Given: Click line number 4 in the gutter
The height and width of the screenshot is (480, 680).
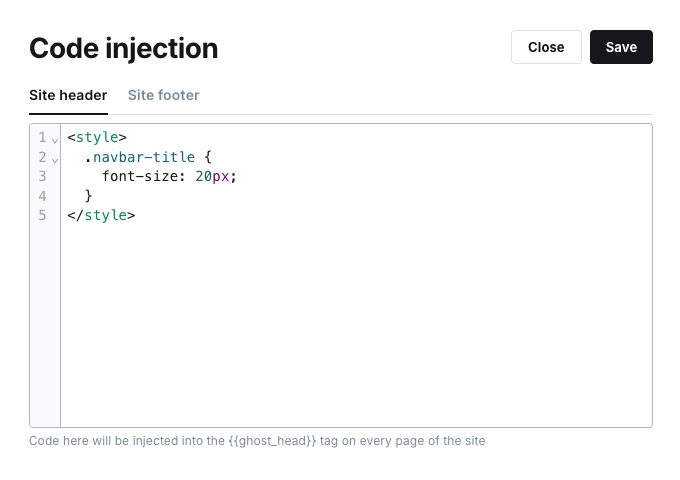Looking at the screenshot, I should click(43, 196).
